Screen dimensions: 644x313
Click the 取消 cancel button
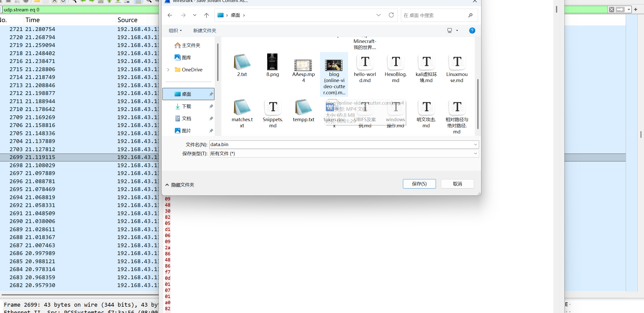coord(457,184)
